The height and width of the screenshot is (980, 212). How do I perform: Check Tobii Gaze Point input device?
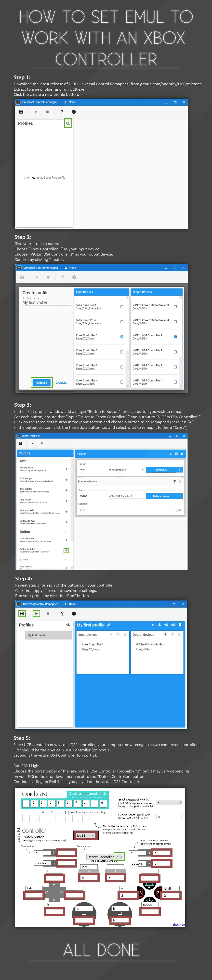point(122,307)
